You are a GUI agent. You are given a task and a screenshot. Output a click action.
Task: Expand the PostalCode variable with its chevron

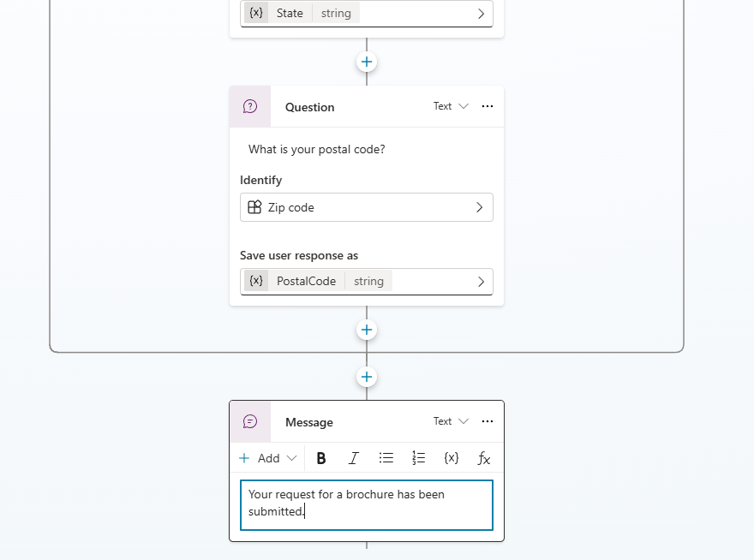pos(479,281)
